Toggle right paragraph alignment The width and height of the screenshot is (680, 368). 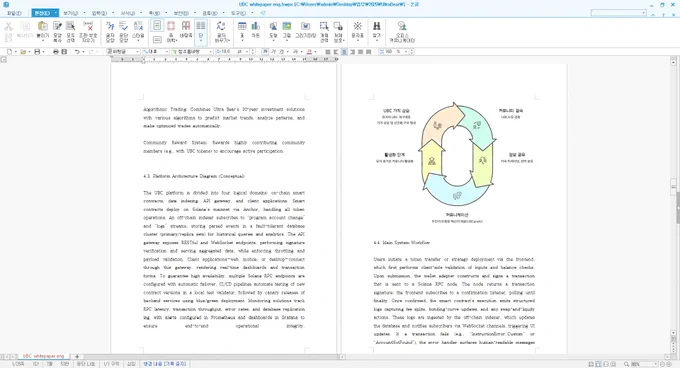(x=352, y=52)
